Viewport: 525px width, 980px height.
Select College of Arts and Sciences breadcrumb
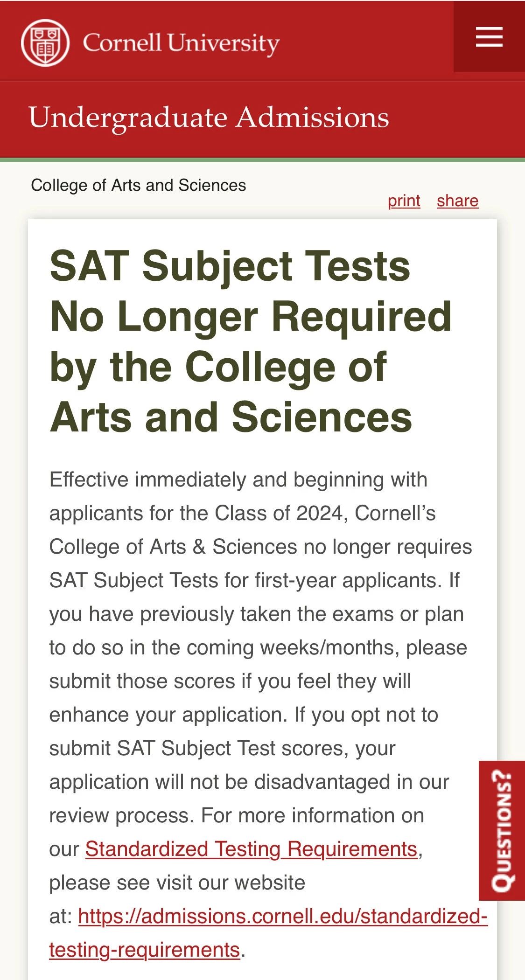pyautogui.click(x=139, y=185)
